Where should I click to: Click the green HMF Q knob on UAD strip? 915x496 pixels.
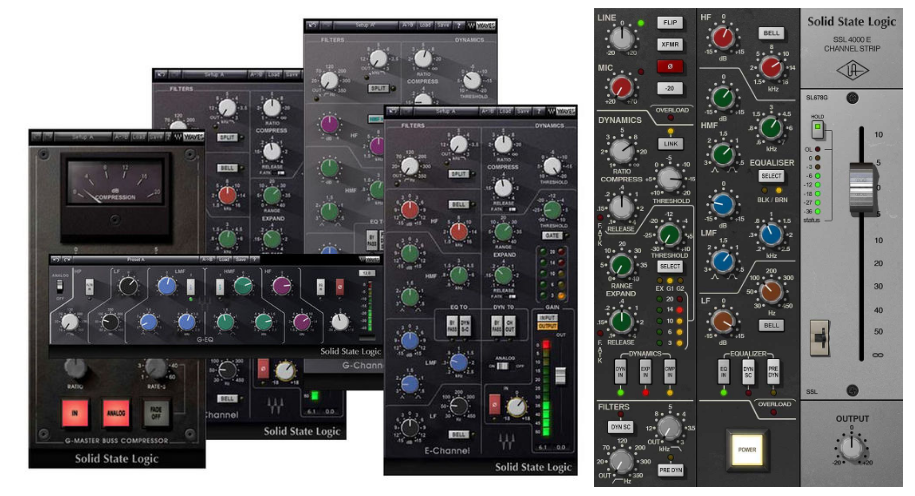(x=724, y=154)
